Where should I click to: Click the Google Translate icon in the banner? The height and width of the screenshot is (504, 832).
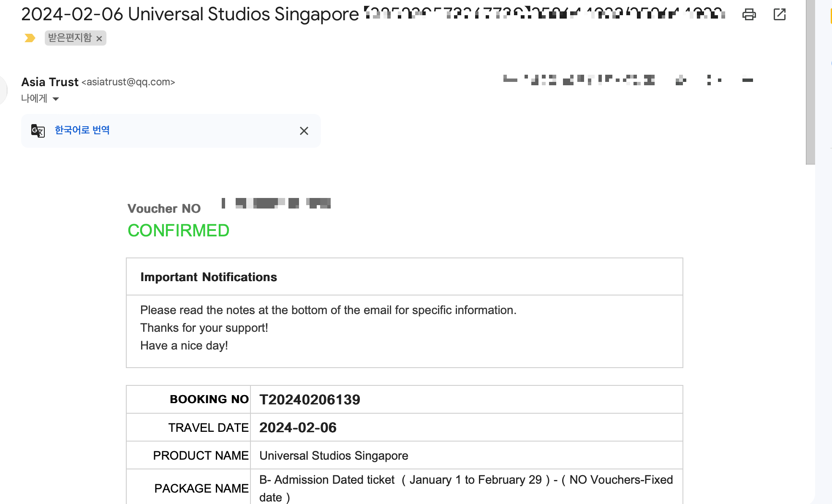pyautogui.click(x=38, y=131)
